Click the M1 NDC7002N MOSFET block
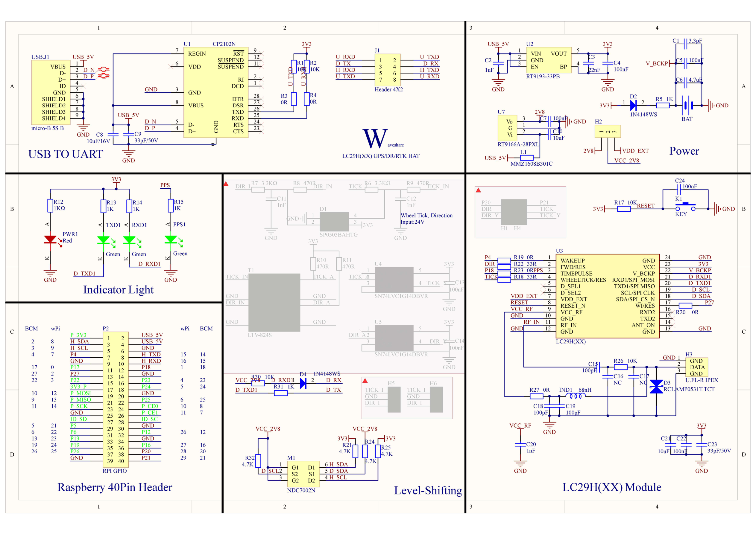The height and width of the screenshot is (534, 756). pyautogui.click(x=303, y=474)
